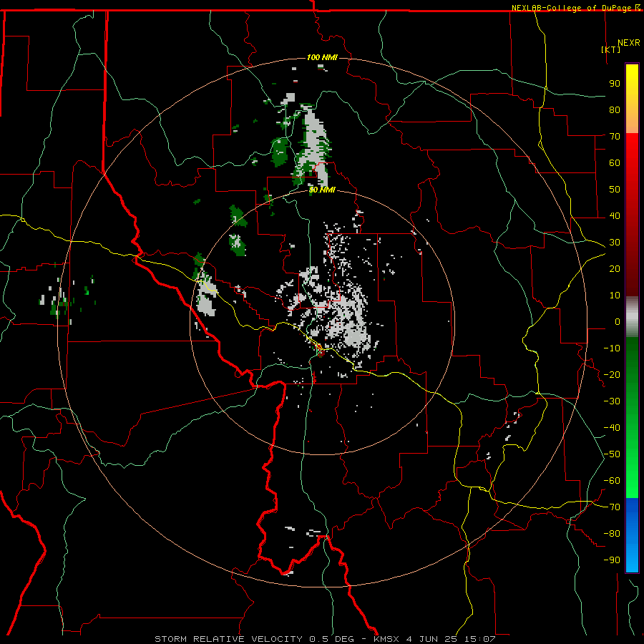
Task: Click the NEXR label above the color scale
Action: coord(628,42)
